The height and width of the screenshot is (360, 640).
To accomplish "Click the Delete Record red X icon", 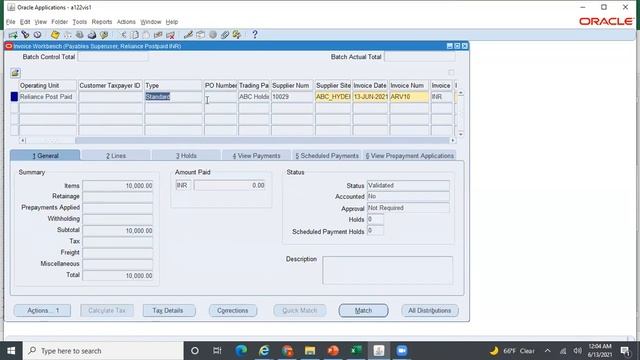I will coord(170,35).
